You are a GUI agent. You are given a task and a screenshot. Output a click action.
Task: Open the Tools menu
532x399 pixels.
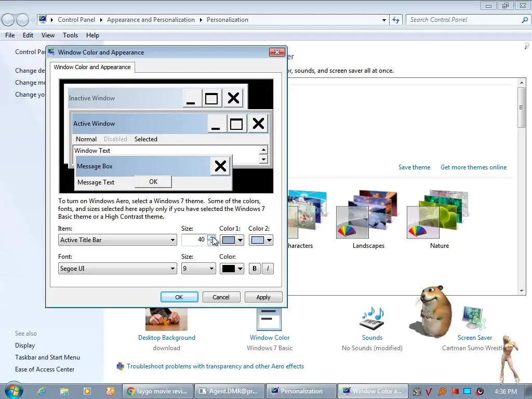70,35
